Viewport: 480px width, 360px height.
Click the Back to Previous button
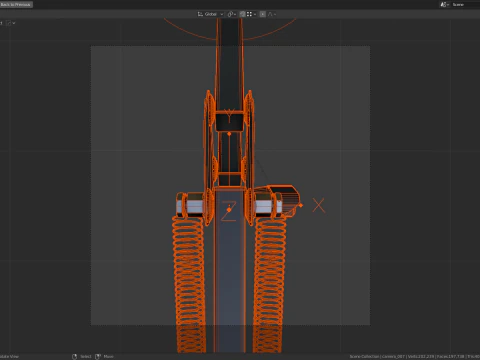16,4
